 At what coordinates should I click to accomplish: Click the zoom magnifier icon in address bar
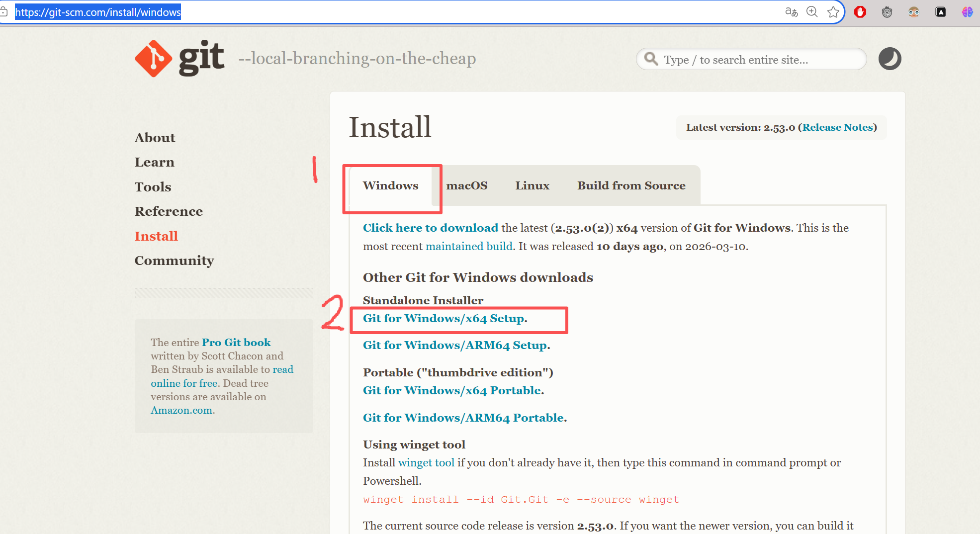click(x=812, y=12)
